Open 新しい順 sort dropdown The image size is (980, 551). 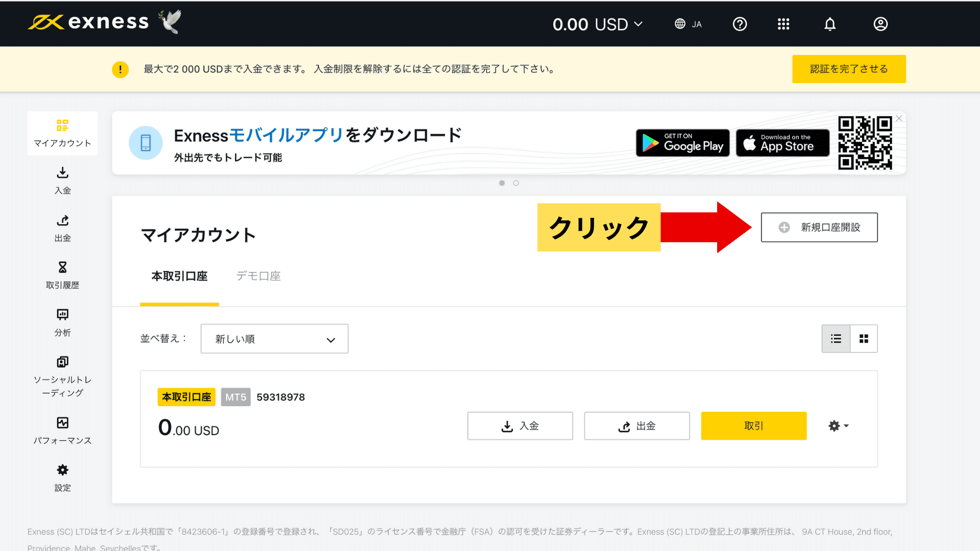(275, 339)
